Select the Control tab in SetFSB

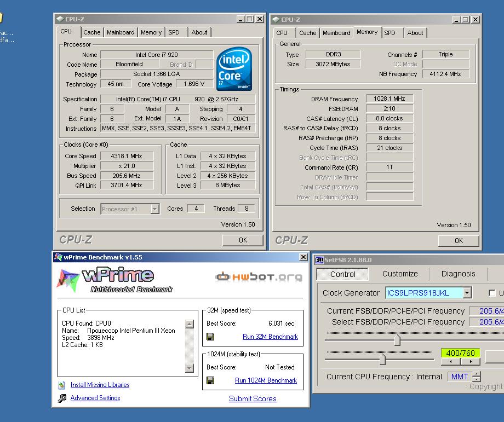click(342, 274)
